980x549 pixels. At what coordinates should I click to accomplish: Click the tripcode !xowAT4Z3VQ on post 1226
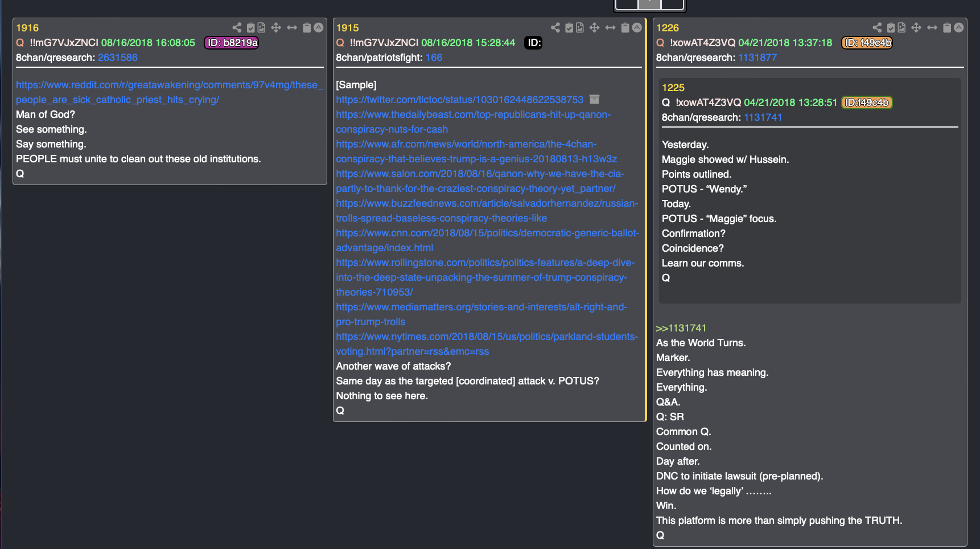point(703,43)
